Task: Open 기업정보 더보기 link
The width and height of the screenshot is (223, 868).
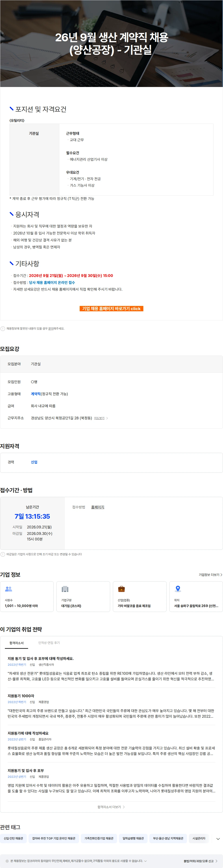Action: (x=210, y=575)
